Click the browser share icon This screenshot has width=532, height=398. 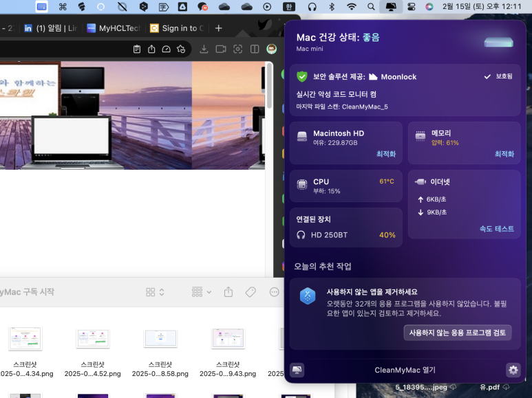(x=151, y=49)
